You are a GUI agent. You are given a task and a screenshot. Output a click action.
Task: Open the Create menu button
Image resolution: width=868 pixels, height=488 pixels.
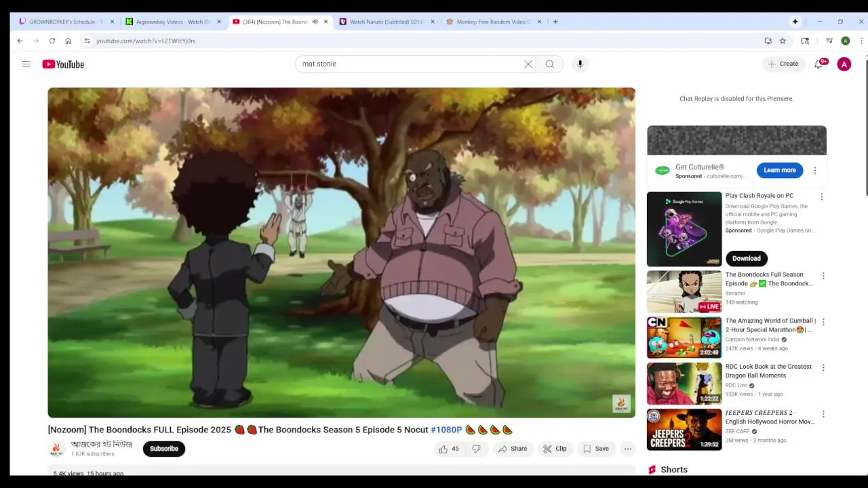[783, 64]
